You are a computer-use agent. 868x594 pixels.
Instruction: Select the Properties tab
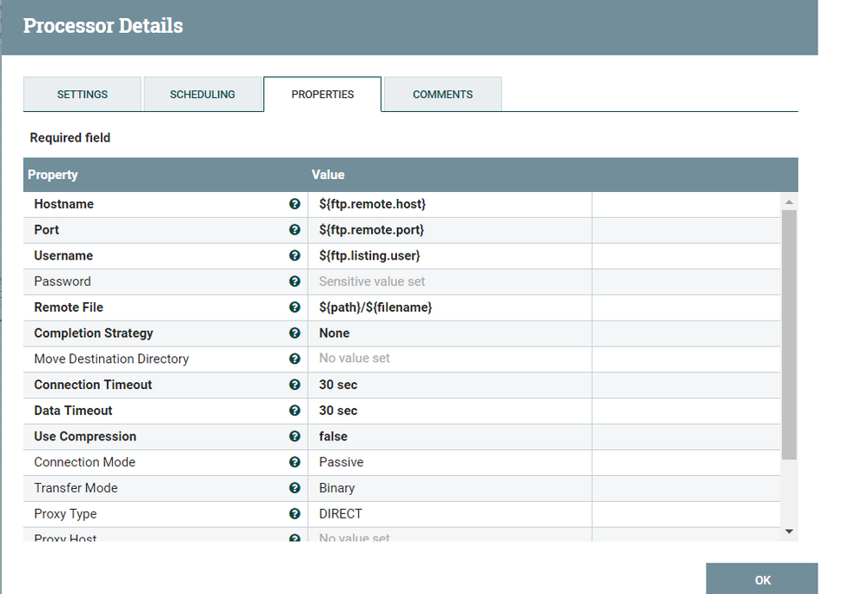click(x=322, y=95)
